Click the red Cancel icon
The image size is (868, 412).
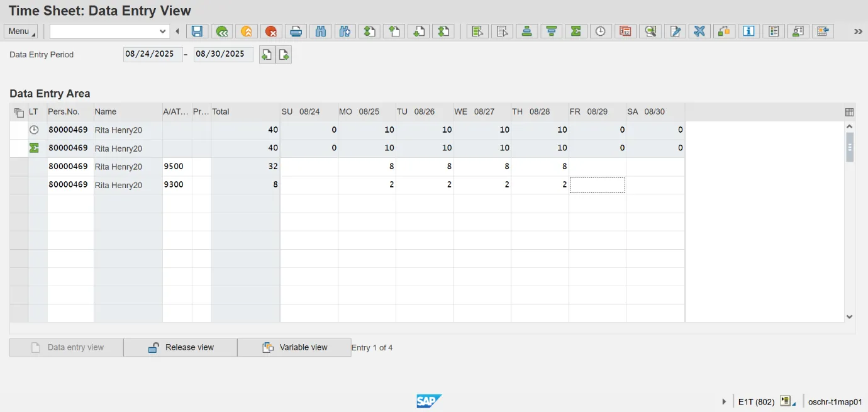click(x=271, y=31)
